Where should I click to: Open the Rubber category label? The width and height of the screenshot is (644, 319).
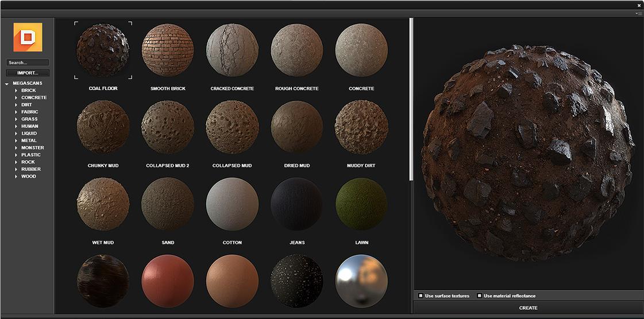point(31,169)
